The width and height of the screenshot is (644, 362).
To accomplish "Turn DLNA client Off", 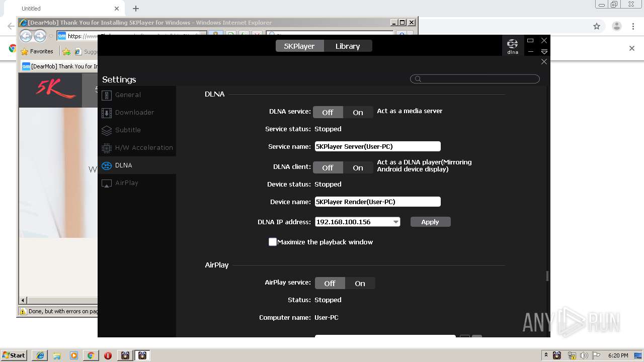I will [328, 167].
